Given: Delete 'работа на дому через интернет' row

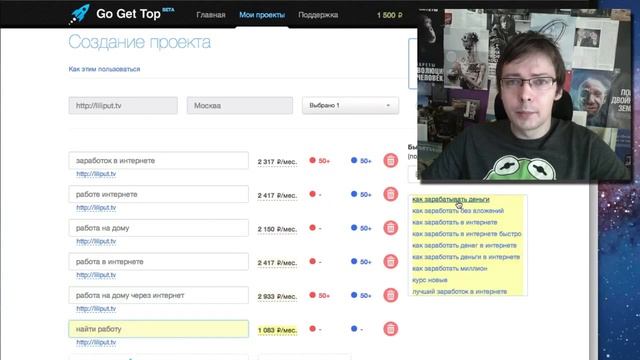Looking at the screenshot, I should click(390, 295).
